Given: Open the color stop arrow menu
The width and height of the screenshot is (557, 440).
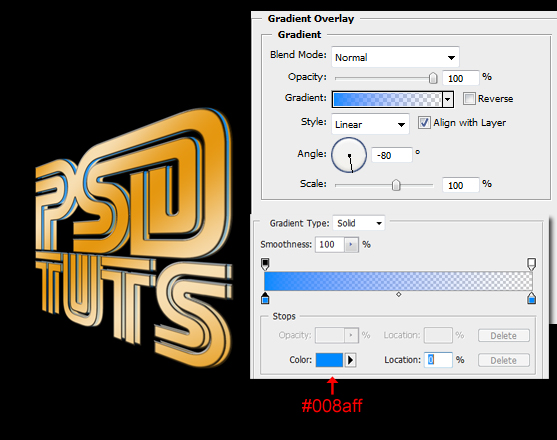Looking at the screenshot, I should tap(351, 360).
